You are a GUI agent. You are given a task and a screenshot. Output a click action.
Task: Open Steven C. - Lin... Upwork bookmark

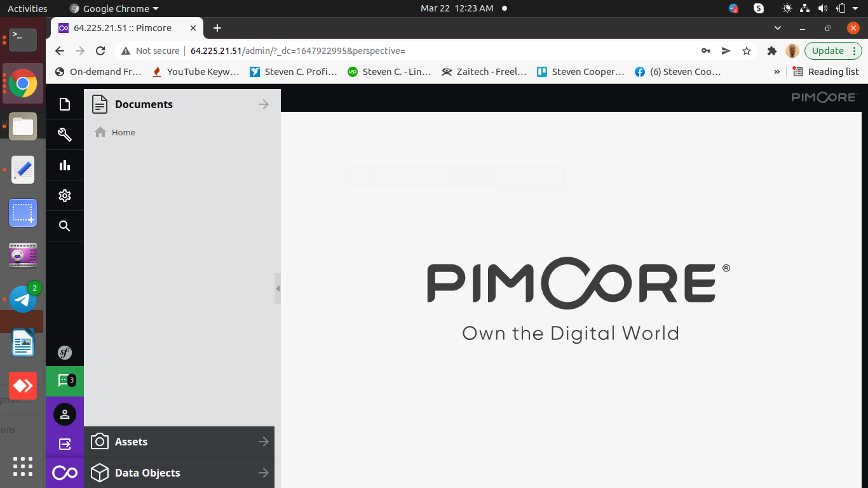pyautogui.click(x=390, y=72)
